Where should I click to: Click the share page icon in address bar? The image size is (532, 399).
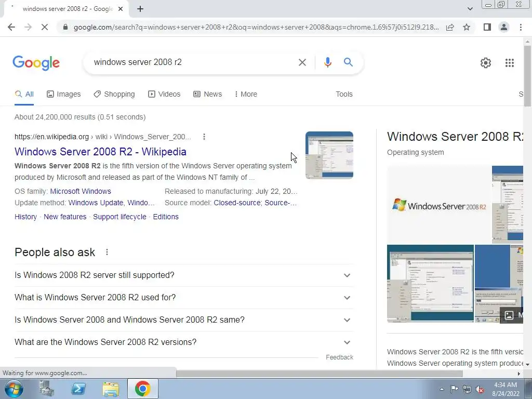tap(450, 27)
